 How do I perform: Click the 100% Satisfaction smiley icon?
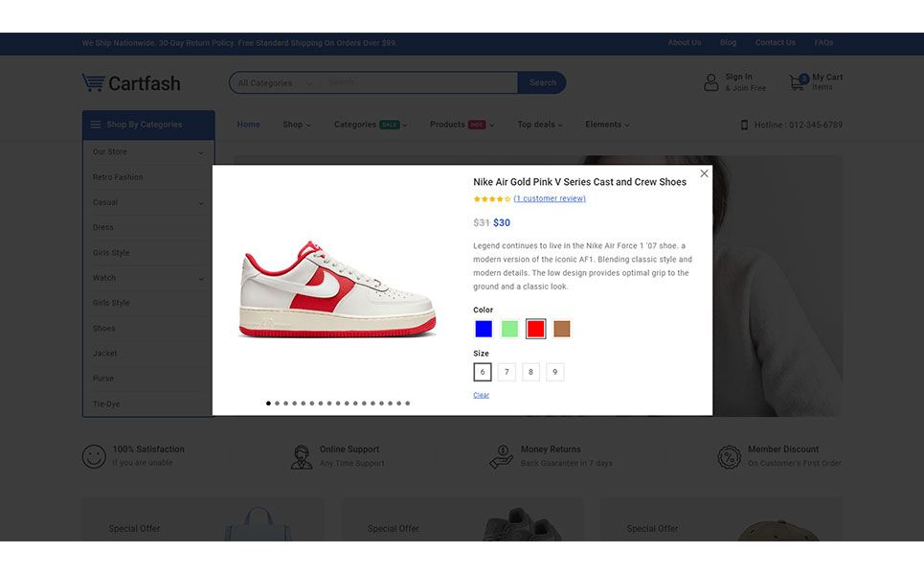pyautogui.click(x=94, y=456)
